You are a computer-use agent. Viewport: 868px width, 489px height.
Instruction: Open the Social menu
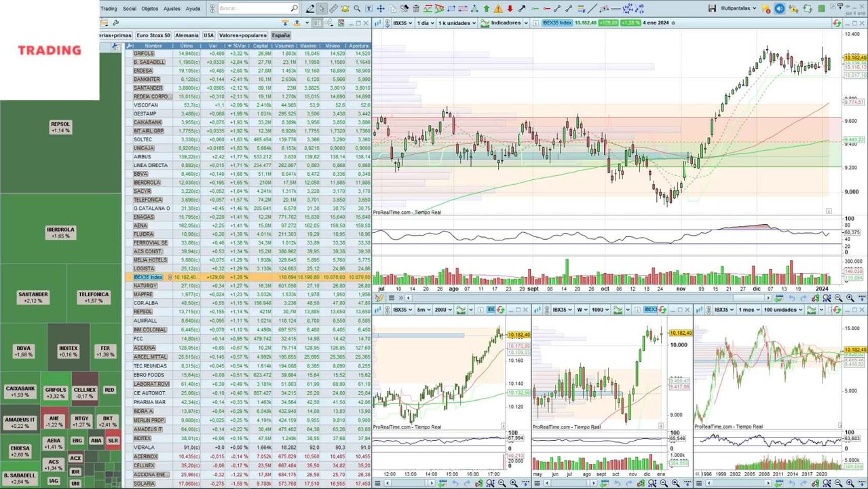(x=129, y=9)
